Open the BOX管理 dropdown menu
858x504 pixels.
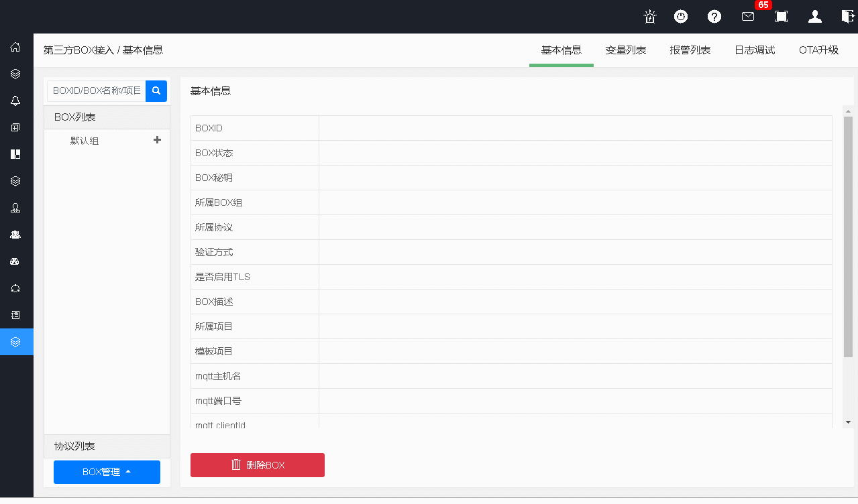107,472
